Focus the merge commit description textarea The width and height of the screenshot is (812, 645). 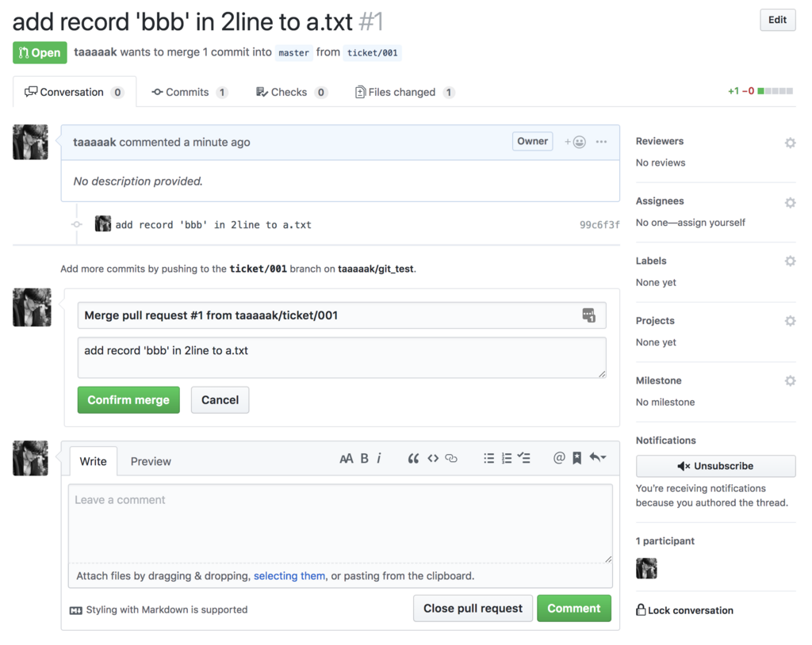coord(342,357)
